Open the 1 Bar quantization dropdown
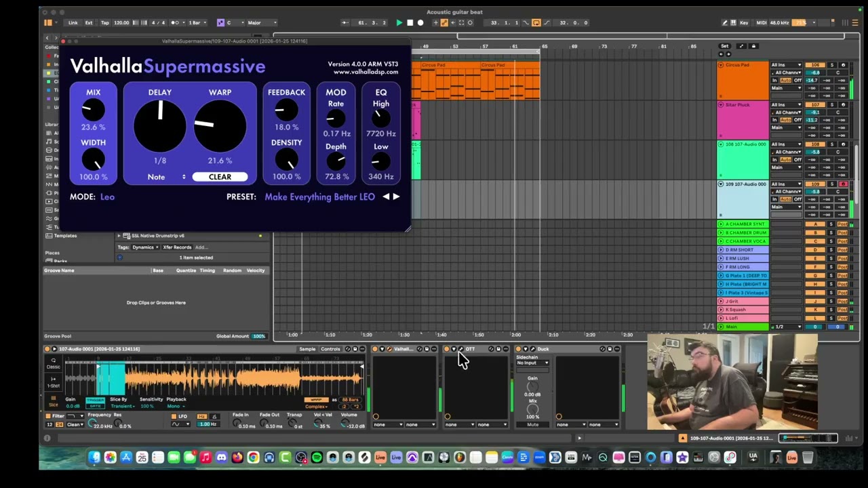This screenshot has width=868, height=488. [x=195, y=22]
